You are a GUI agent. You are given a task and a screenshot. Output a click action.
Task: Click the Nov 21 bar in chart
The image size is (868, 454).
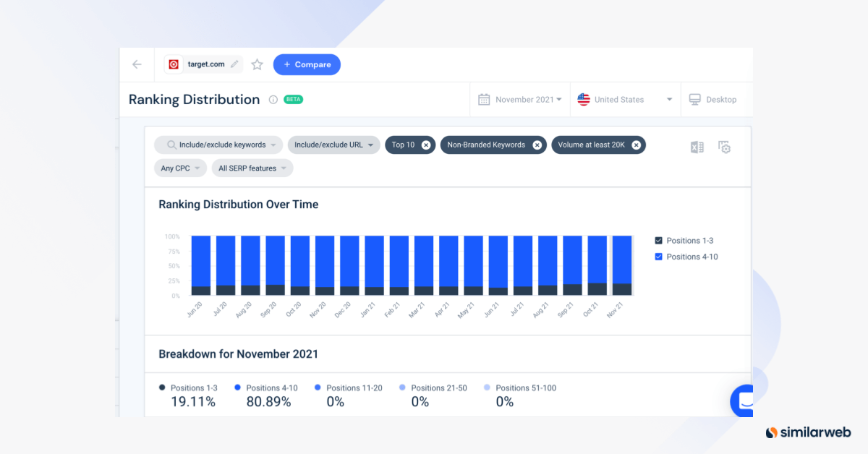pos(622,265)
